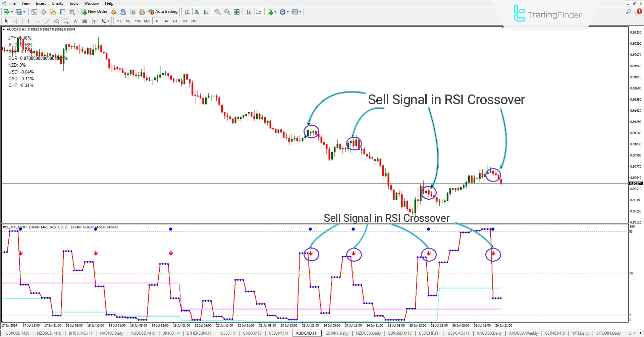Viewport: 644px width, 337px height.
Task: Switch to the GBPJPY,Daily chart tab
Action: click(337, 333)
